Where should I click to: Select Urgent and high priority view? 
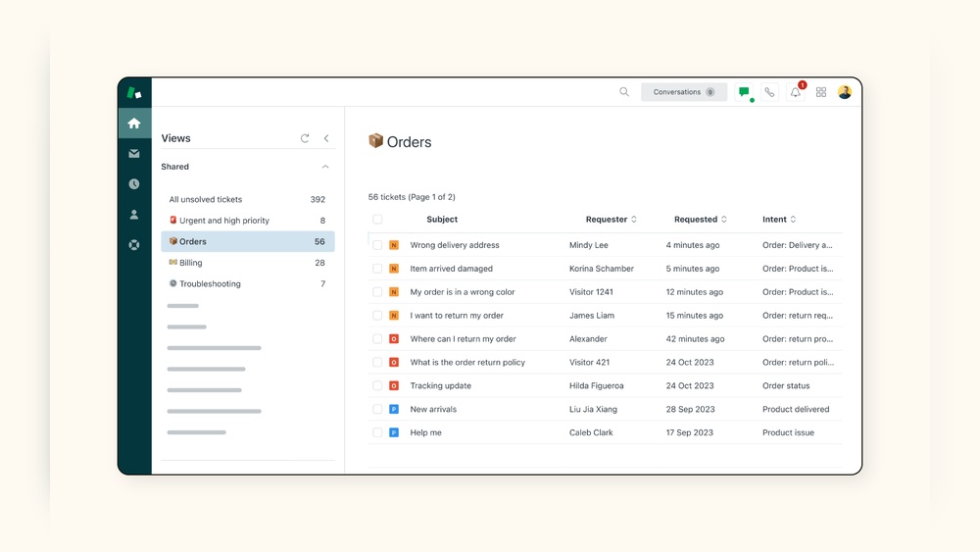(x=248, y=220)
